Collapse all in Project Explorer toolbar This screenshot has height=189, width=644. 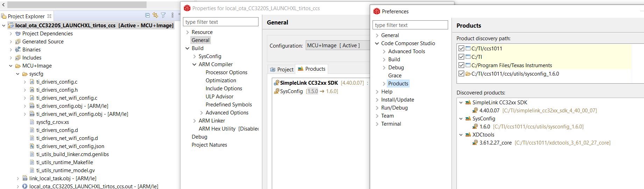tap(147, 15)
